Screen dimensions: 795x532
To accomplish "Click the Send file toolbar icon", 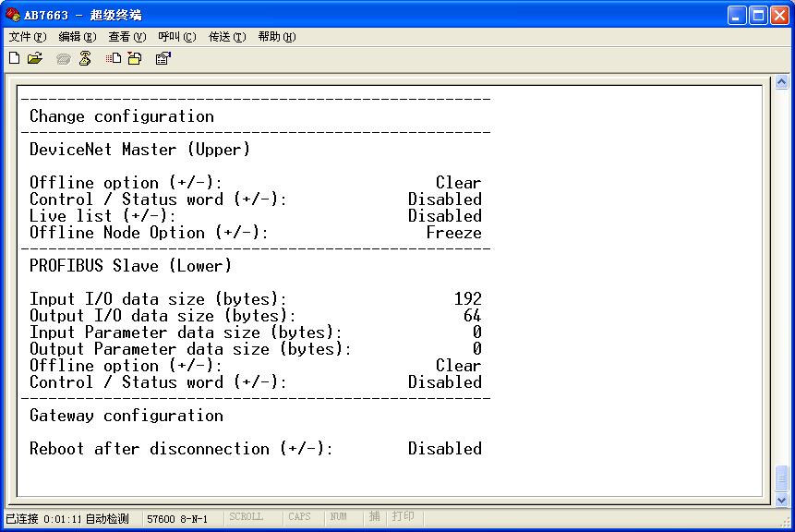I will [114, 58].
